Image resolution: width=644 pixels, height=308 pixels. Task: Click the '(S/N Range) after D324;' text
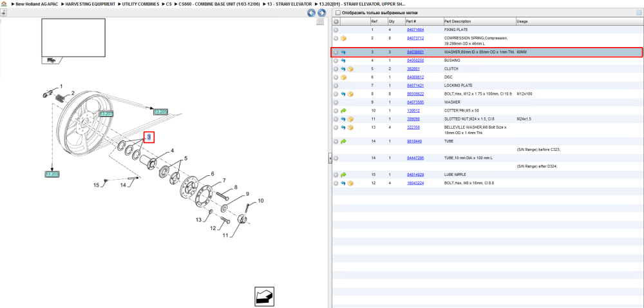537,166
